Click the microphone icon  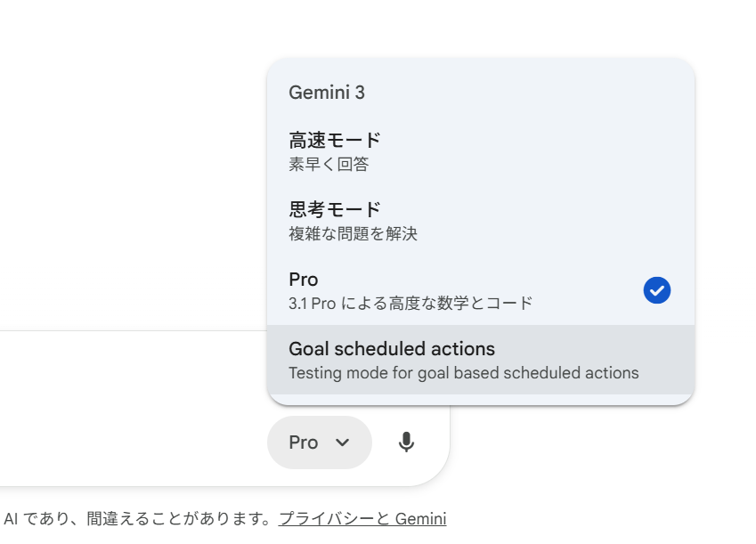(406, 442)
